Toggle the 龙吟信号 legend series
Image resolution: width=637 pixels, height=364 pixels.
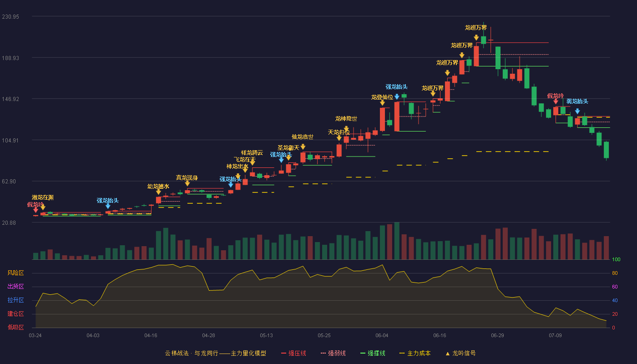click(x=460, y=353)
